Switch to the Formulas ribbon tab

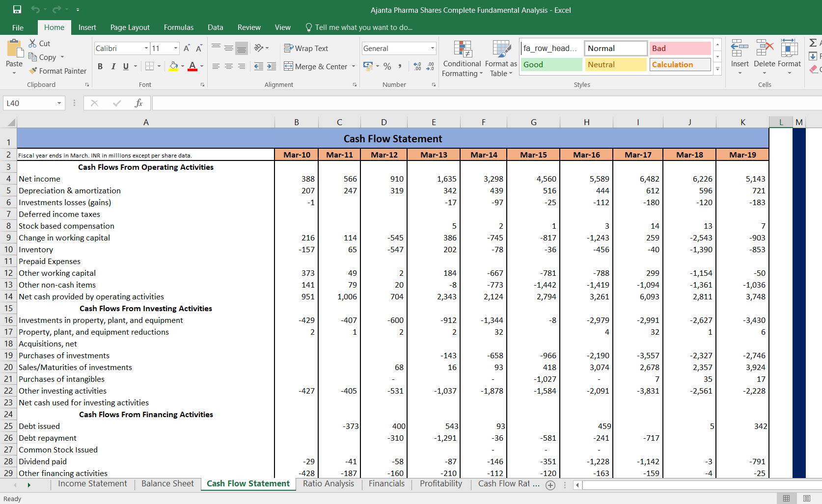point(179,27)
